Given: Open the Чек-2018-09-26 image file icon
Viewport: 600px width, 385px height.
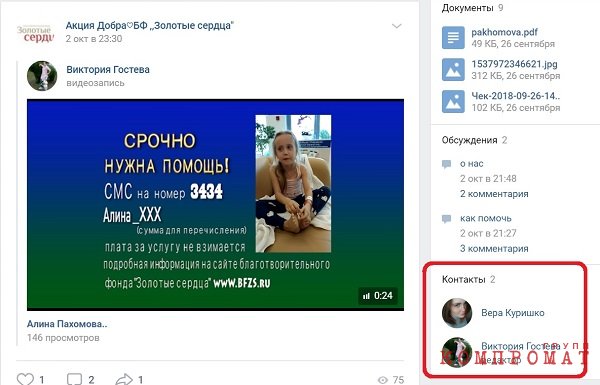Looking at the screenshot, I should point(453,101).
